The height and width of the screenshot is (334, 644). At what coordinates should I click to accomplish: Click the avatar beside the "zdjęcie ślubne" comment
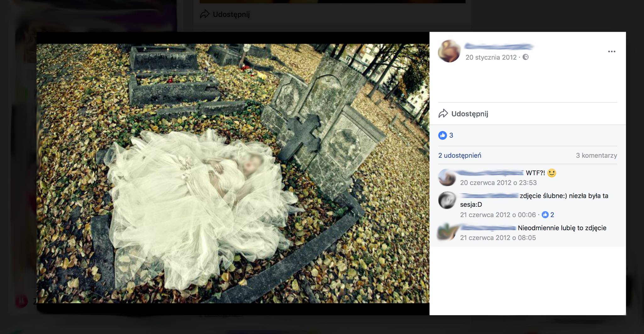click(447, 200)
